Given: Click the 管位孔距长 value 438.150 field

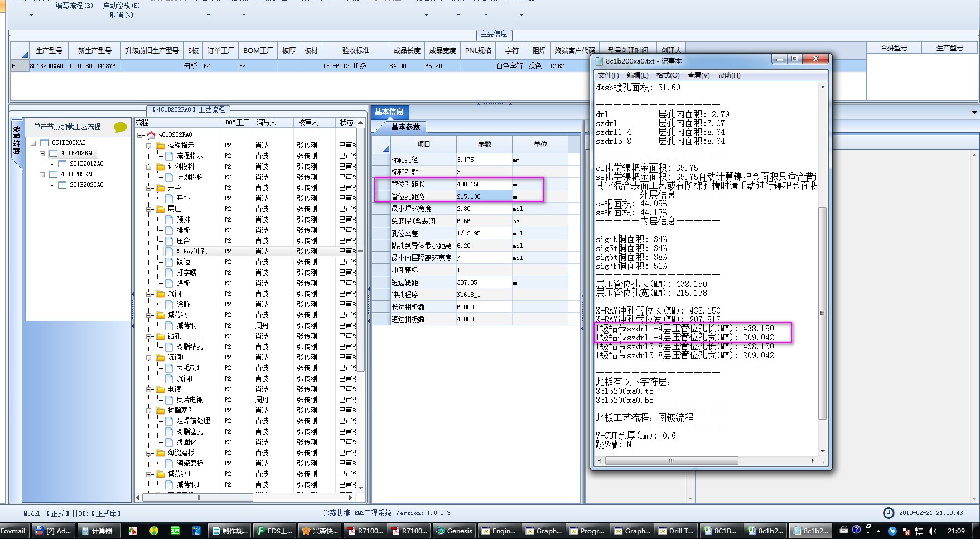Looking at the screenshot, I should (484, 184).
